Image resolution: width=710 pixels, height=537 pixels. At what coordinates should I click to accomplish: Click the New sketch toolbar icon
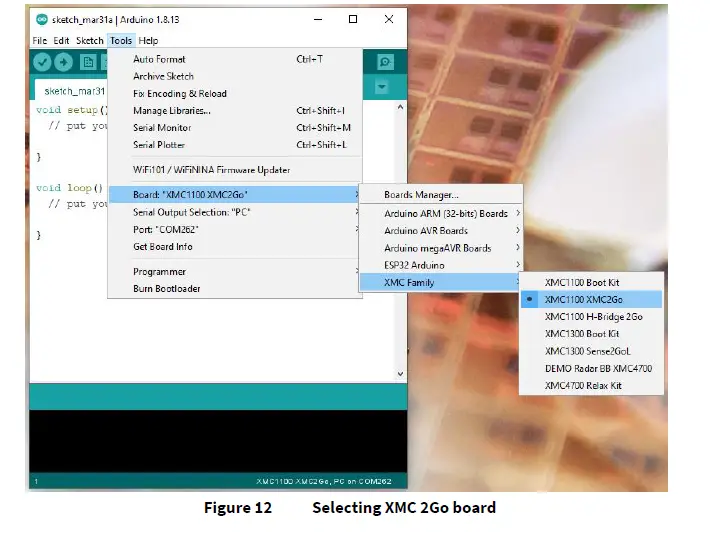pos(88,62)
